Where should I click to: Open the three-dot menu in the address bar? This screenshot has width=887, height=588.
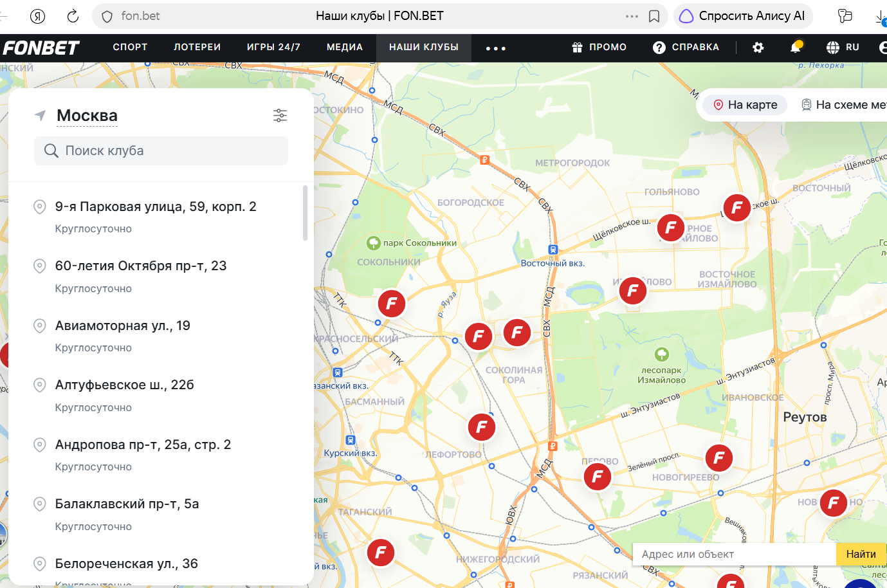[632, 16]
